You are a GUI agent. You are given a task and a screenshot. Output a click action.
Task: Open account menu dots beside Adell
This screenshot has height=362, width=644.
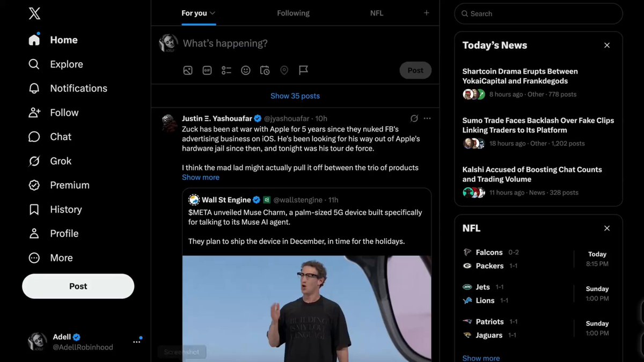coord(137,342)
